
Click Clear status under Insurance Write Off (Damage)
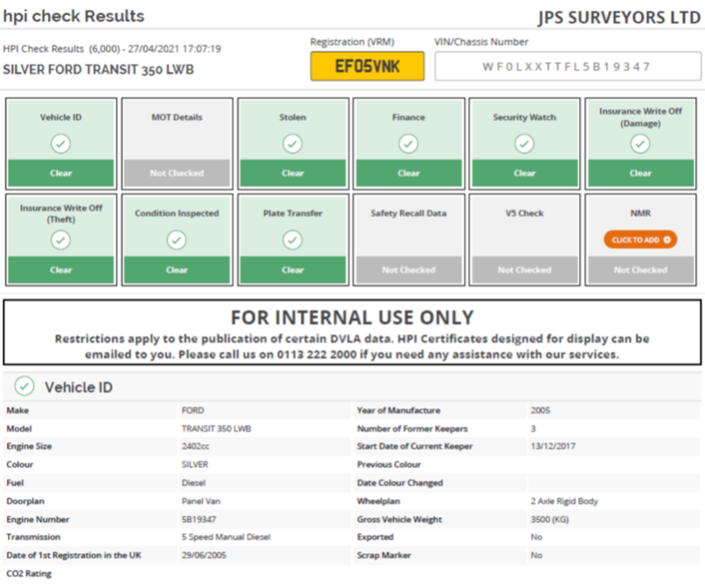[x=641, y=173]
